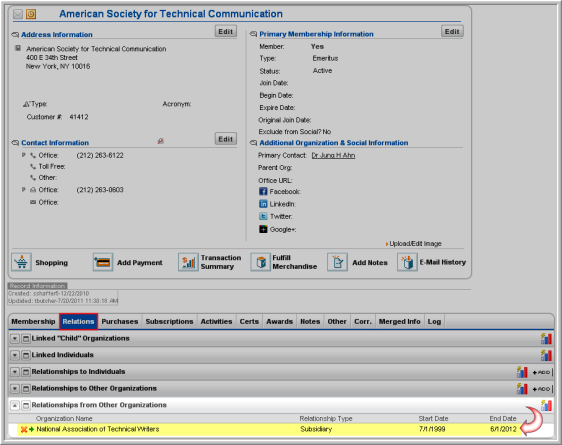Open the Subscriptions tab
The height and width of the screenshot is (445, 562).
coord(170,321)
